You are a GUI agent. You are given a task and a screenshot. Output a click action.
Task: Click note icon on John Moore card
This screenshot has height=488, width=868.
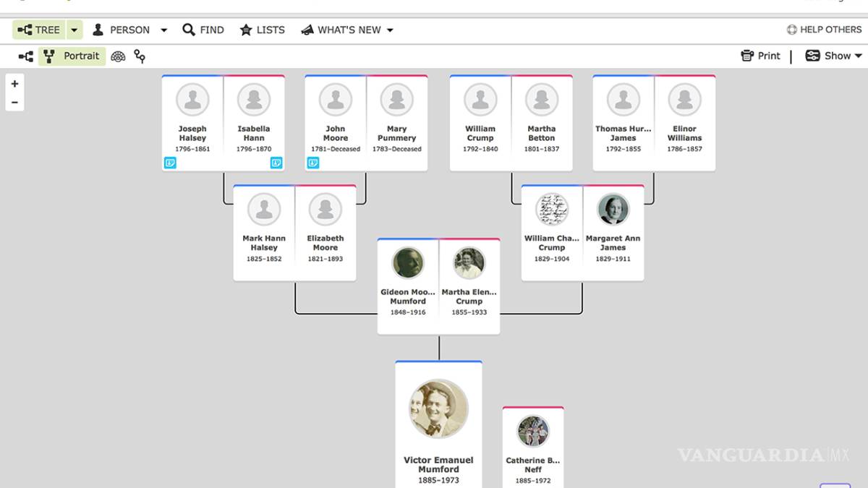tap(313, 163)
